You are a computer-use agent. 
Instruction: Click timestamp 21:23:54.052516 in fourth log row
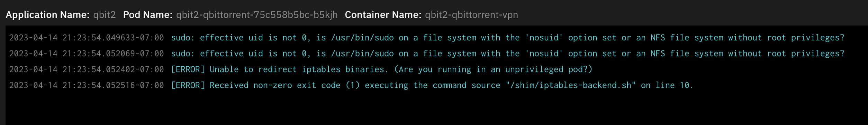87,85
